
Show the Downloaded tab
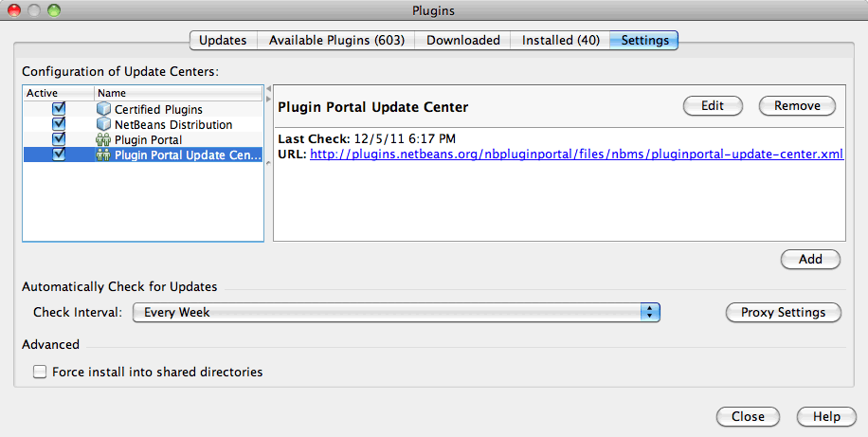tap(462, 41)
